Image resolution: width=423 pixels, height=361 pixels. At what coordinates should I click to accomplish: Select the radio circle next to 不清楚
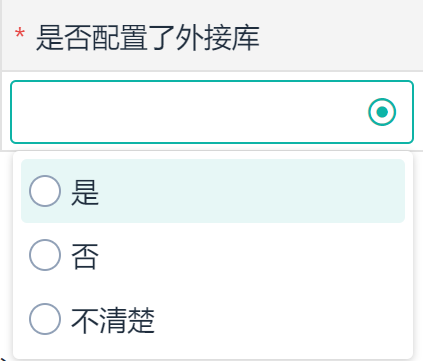(x=45, y=319)
